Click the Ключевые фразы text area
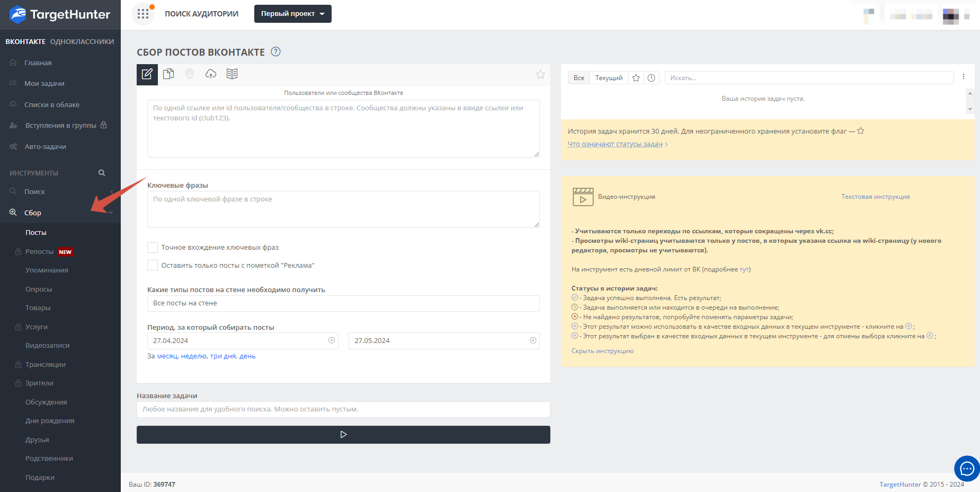Viewport: 980px width, 492px height. (x=343, y=209)
